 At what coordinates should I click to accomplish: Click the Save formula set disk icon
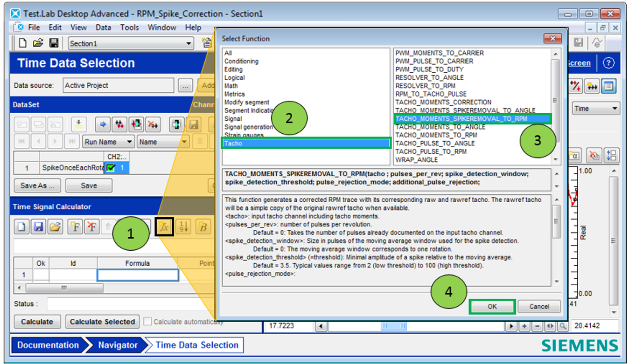point(38,227)
